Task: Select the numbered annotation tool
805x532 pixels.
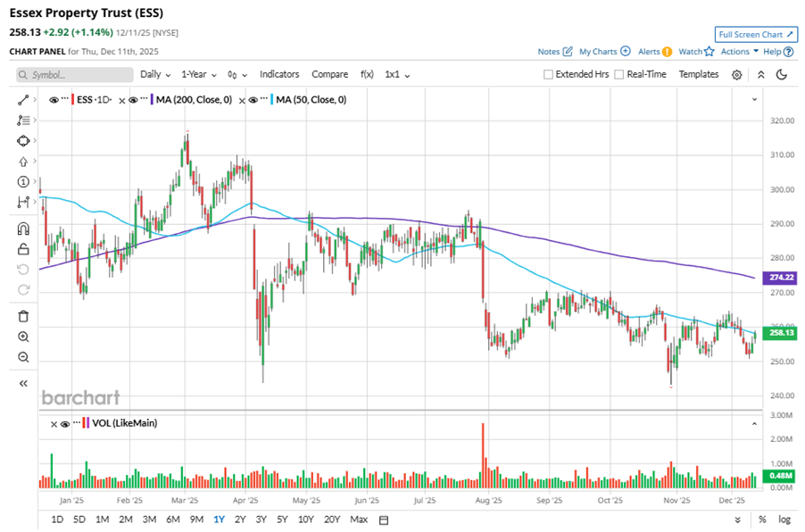Action: (x=23, y=182)
